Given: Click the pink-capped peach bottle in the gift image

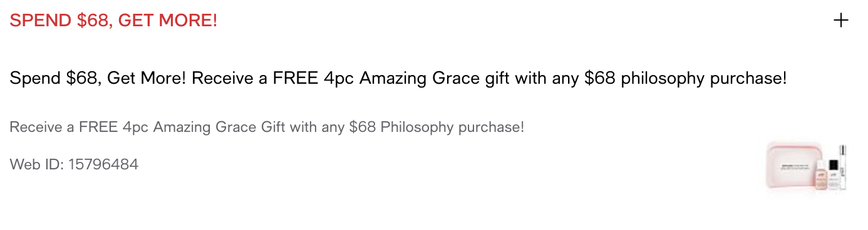Looking at the screenshot, I should click(822, 175).
